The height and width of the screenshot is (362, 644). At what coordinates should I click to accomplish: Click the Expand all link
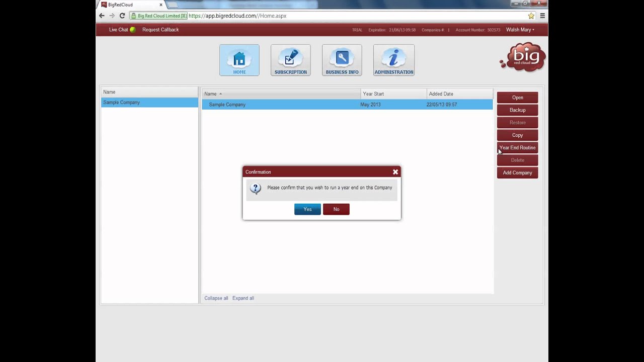click(x=243, y=298)
